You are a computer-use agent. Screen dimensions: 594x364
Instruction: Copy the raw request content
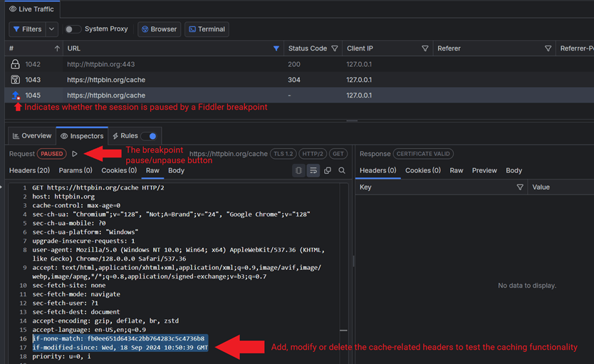tap(328, 170)
